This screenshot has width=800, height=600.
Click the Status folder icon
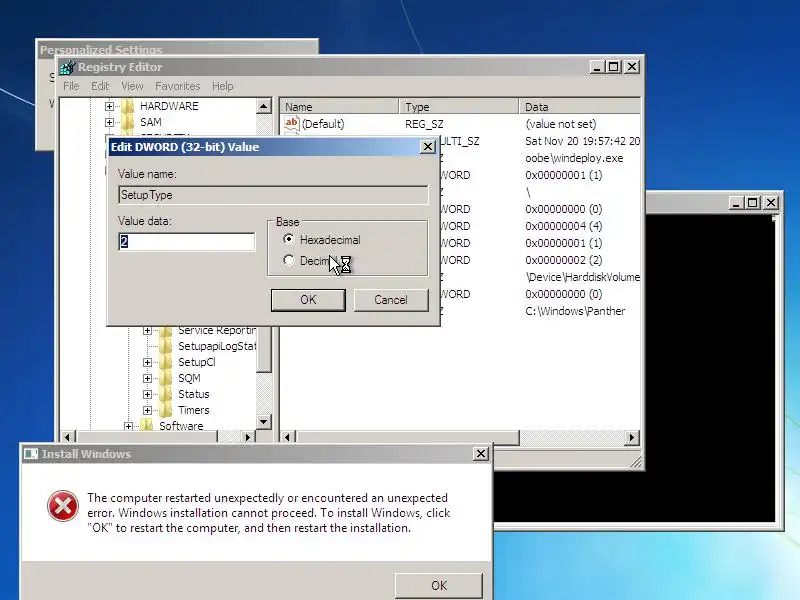point(166,394)
